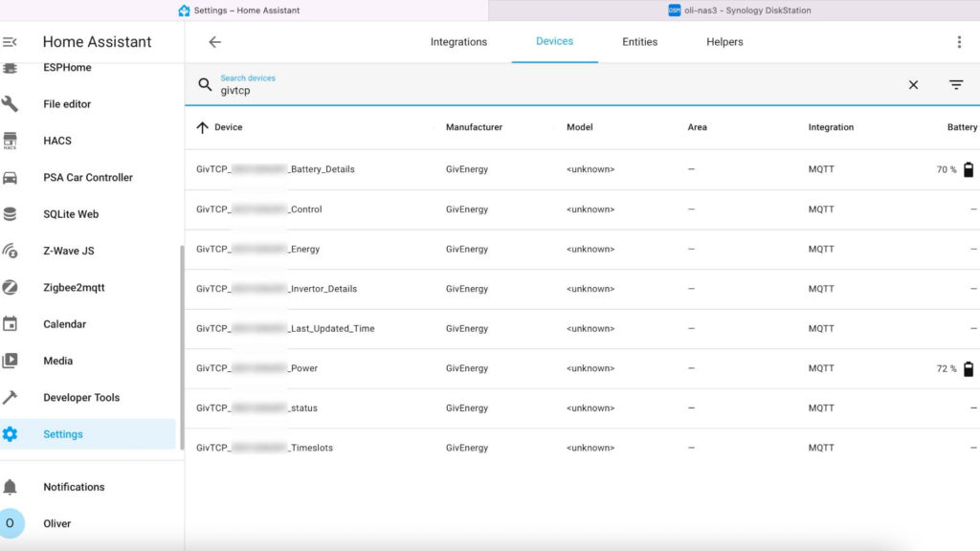Image resolution: width=980 pixels, height=551 pixels.
Task: Click MQTT in the Energy row
Action: click(x=821, y=250)
